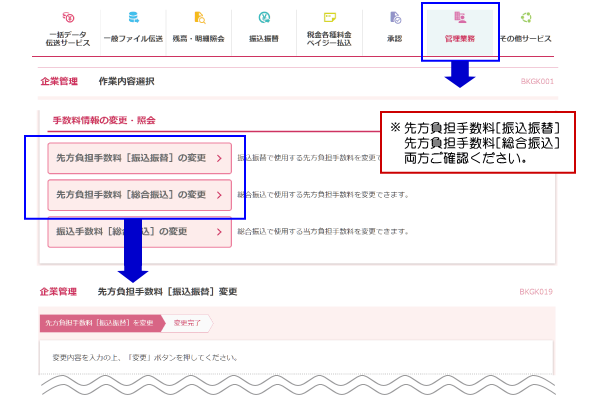This screenshot has width=600, height=396.
Task: Click the 管理業務 icon
Action: [460, 18]
